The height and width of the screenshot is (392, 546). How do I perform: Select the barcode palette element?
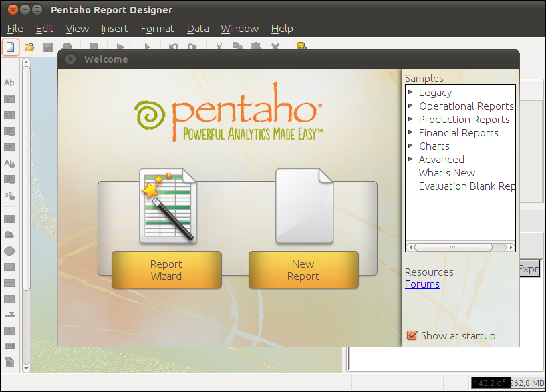click(x=9, y=346)
